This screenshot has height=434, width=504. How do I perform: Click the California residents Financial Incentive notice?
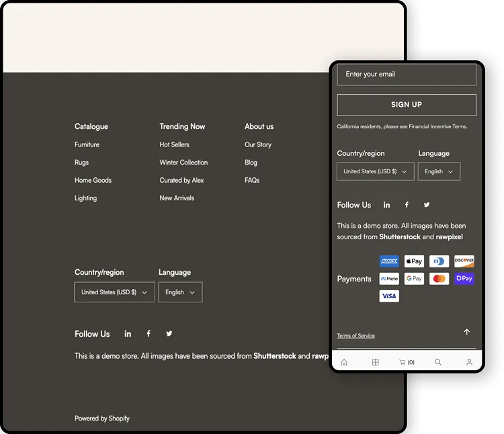[402, 126]
